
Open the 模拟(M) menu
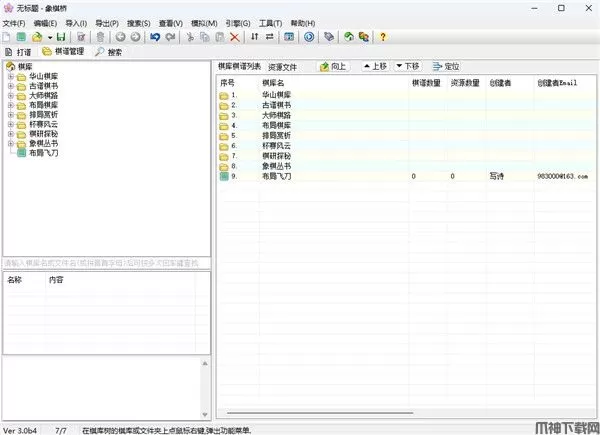click(204, 23)
